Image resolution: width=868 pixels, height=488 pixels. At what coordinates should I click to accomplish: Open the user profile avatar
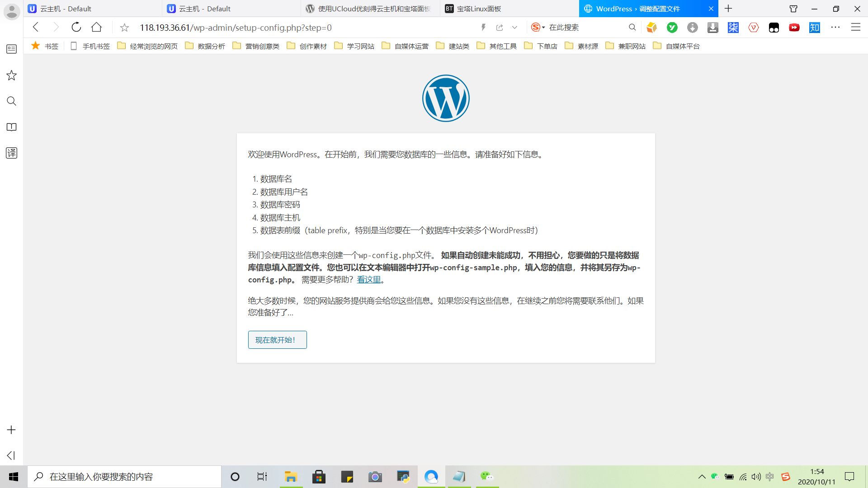click(x=12, y=11)
